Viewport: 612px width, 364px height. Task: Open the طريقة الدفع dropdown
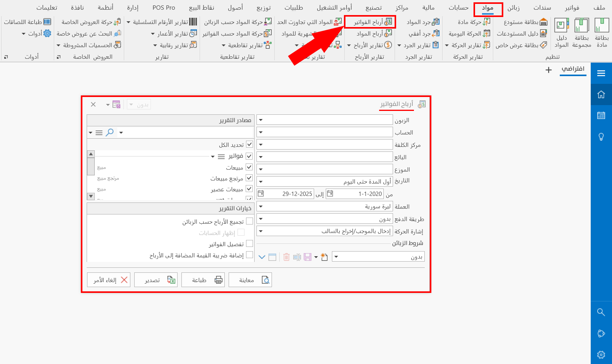pos(261,219)
